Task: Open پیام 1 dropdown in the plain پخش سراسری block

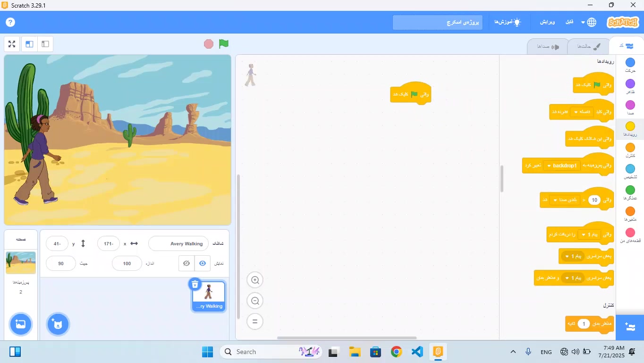Action: point(572,256)
